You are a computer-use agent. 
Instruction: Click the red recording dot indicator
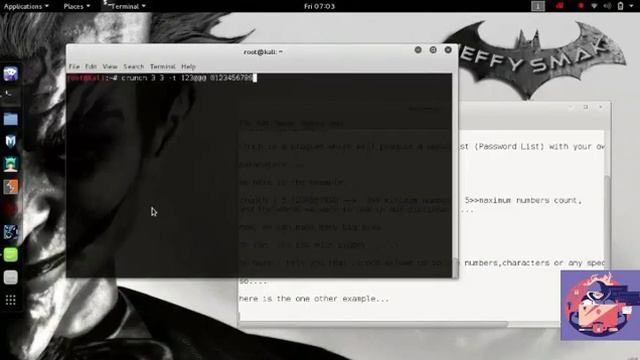580,6
